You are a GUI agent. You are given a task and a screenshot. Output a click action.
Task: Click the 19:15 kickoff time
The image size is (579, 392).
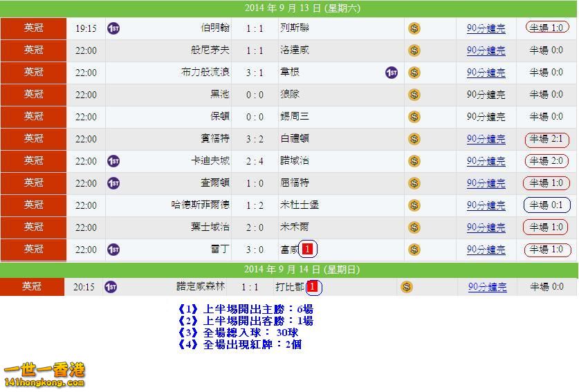click(x=86, y=28)
